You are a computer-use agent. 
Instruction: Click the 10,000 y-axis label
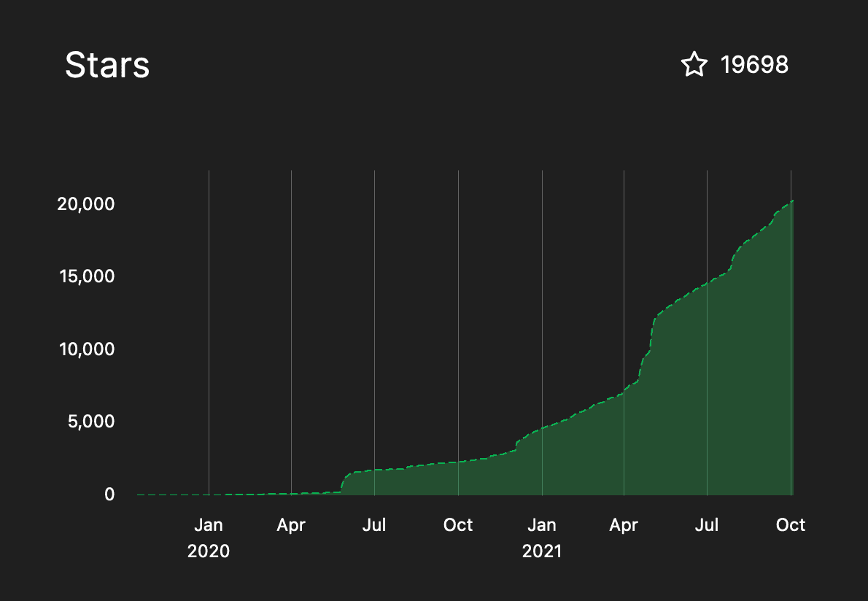point(86,349)
